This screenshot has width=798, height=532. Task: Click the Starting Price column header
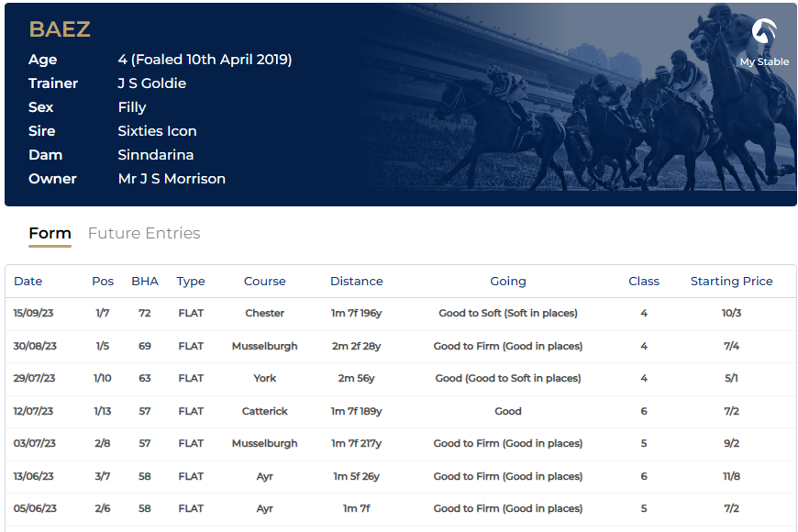[x=731, y=282]
